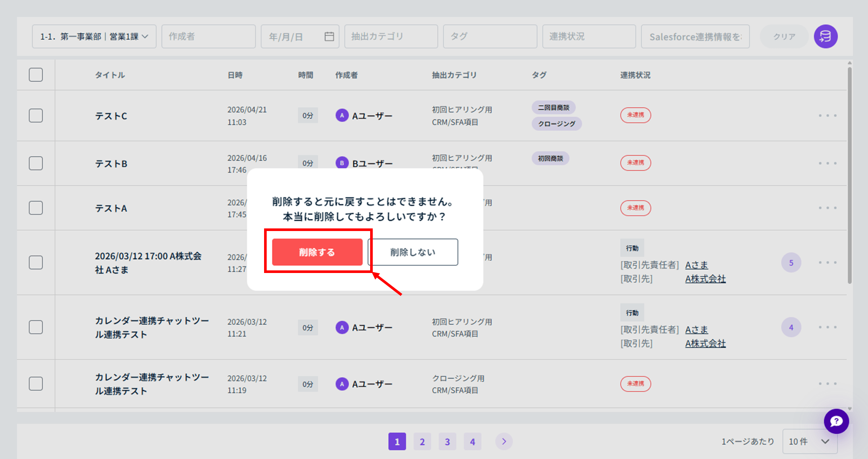Go to page 2
This screenshot has width=868, height=459.
click(x=422, y=441)
